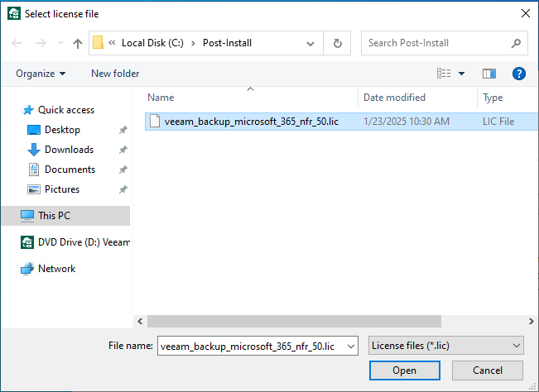Click the Change your view icon
This screenshot has height=392, width=539.
[445, 74]
